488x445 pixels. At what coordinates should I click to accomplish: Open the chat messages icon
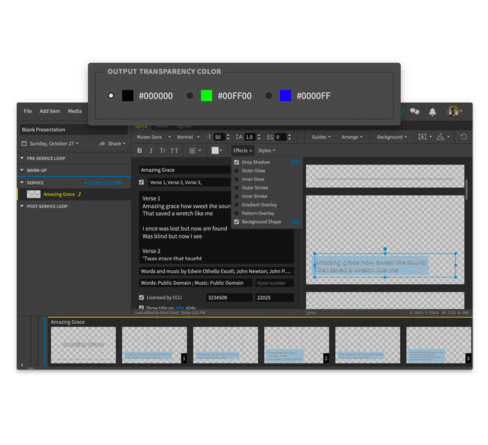click(414, 111)
